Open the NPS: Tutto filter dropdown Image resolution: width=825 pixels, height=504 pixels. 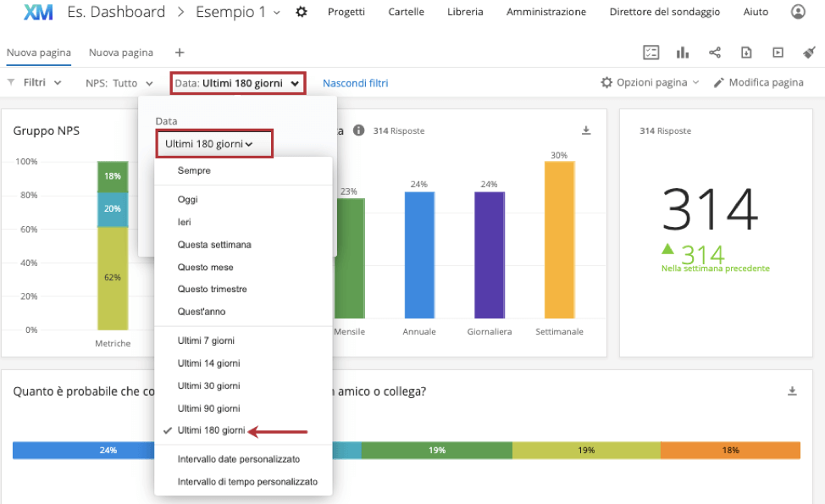(x=119, y=83)
